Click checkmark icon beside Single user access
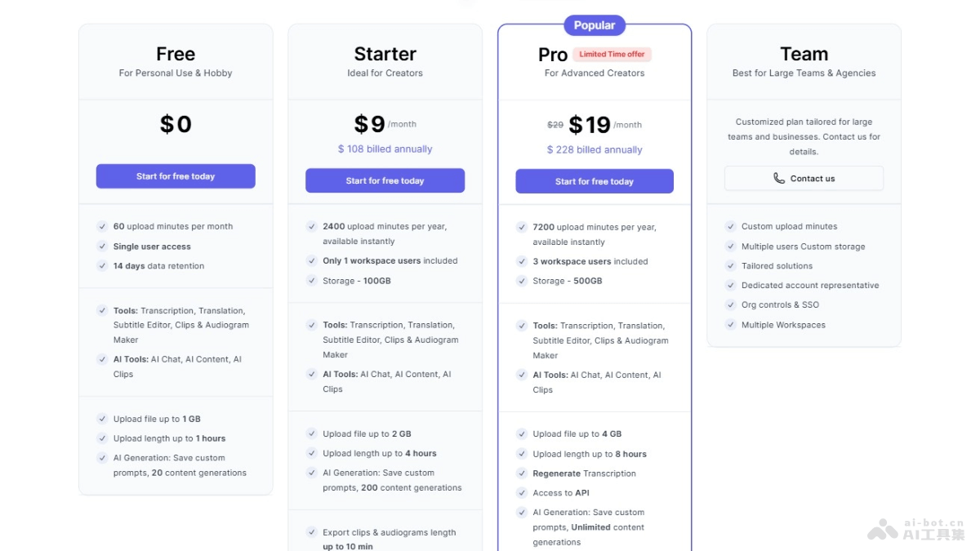Viewport: 980px width, 551px height. (102, 247)
